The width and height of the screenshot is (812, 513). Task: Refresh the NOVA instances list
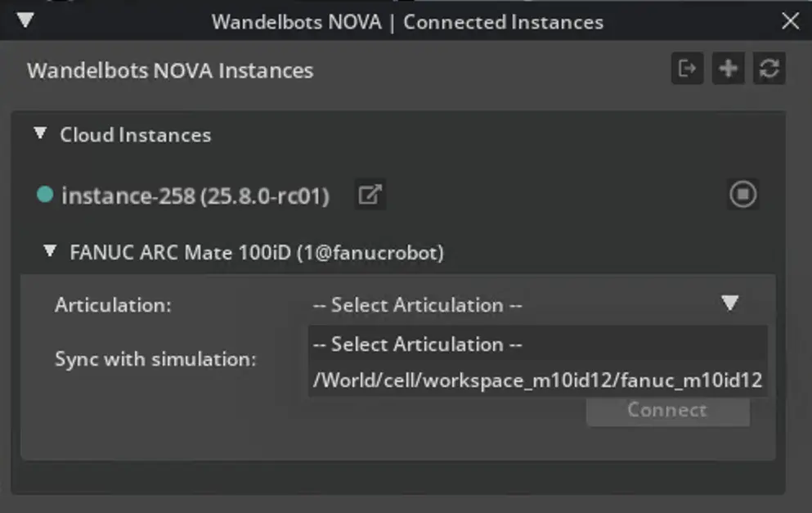click(x=769, y=69)
